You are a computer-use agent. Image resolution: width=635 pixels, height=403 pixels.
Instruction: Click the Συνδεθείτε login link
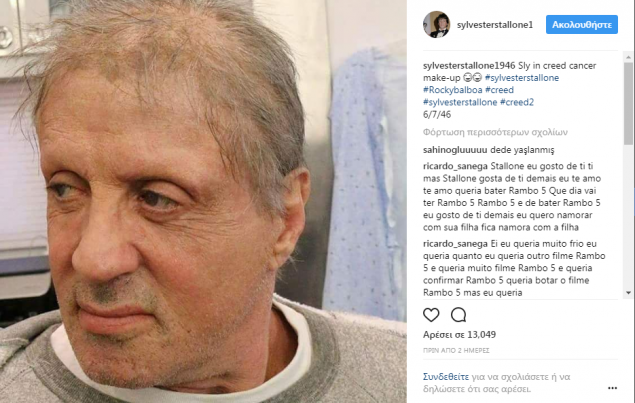click(x=446, y=377)
